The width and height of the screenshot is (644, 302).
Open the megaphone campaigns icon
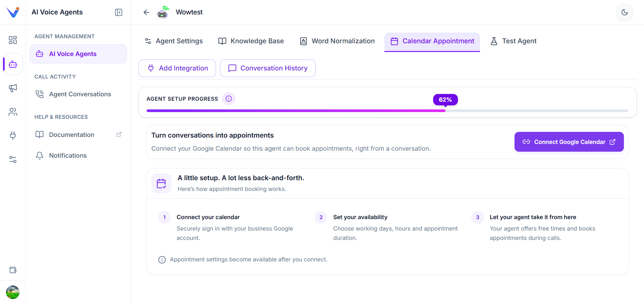pyautogui.click(x=13, y=88)
